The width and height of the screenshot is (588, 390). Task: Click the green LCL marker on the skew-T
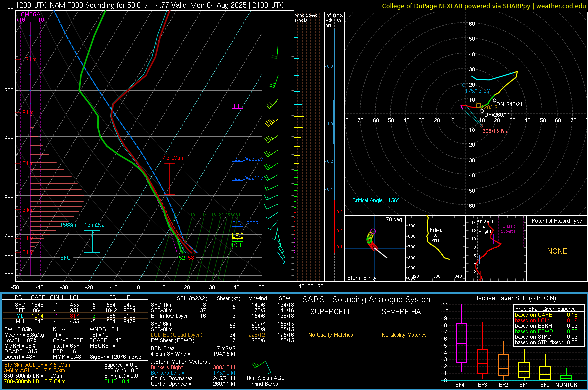(x=237, y=245)
